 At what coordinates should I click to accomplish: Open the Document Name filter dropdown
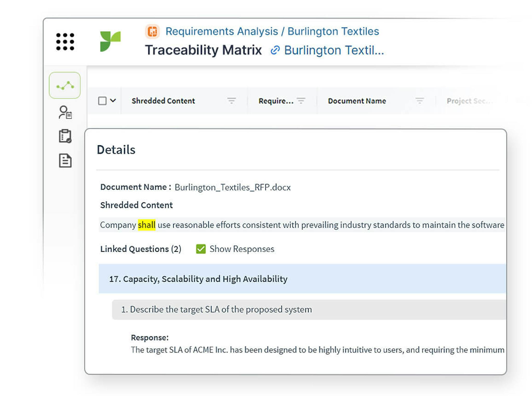click(419, 100)
